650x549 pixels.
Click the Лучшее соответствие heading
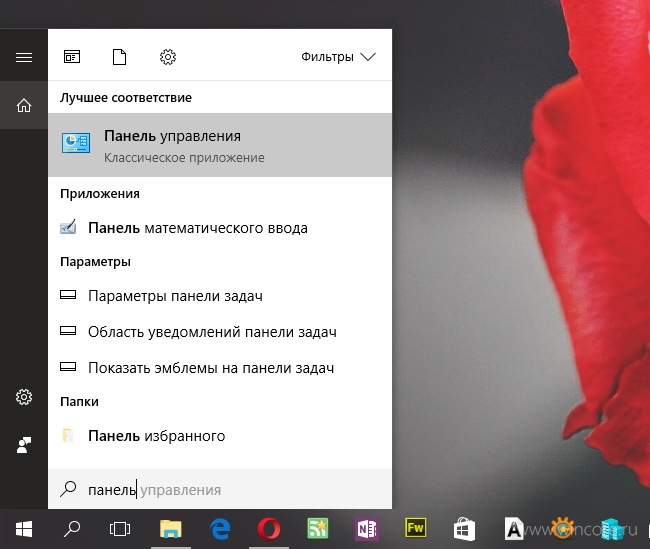(x=126, y=97)
